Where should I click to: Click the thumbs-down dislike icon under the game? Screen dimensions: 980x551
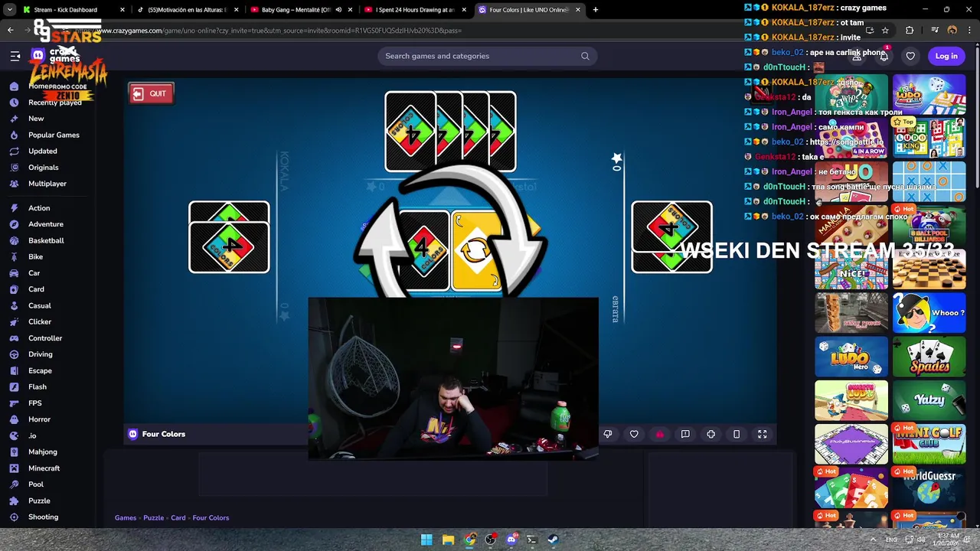click(x=608, y=434)
